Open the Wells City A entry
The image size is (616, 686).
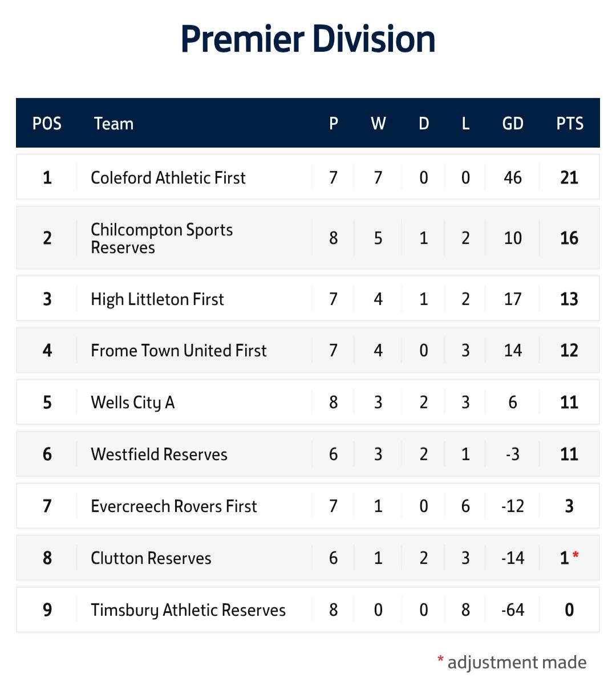(x=132, y=403)
